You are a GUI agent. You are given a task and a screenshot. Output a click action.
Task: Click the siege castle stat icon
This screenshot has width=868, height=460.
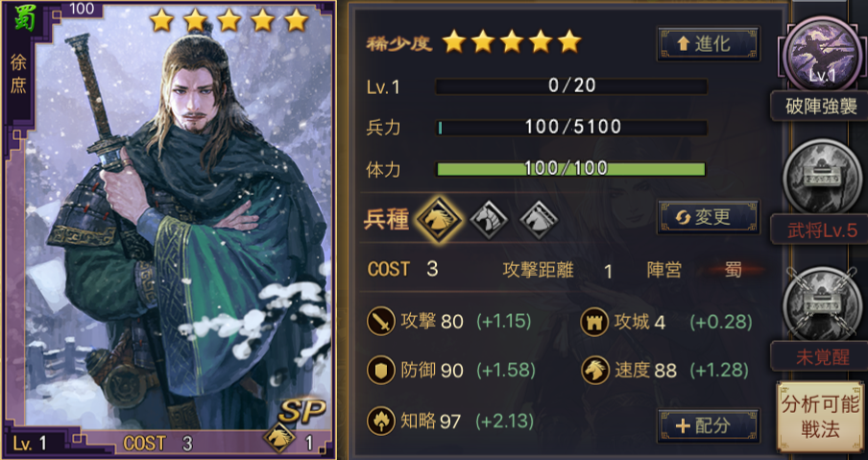594,322
